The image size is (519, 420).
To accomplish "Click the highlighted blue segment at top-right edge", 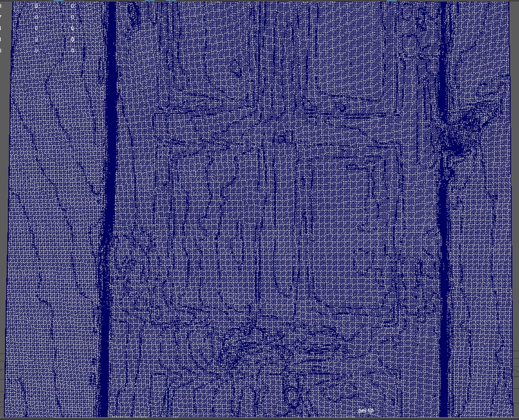I will 392,1.
